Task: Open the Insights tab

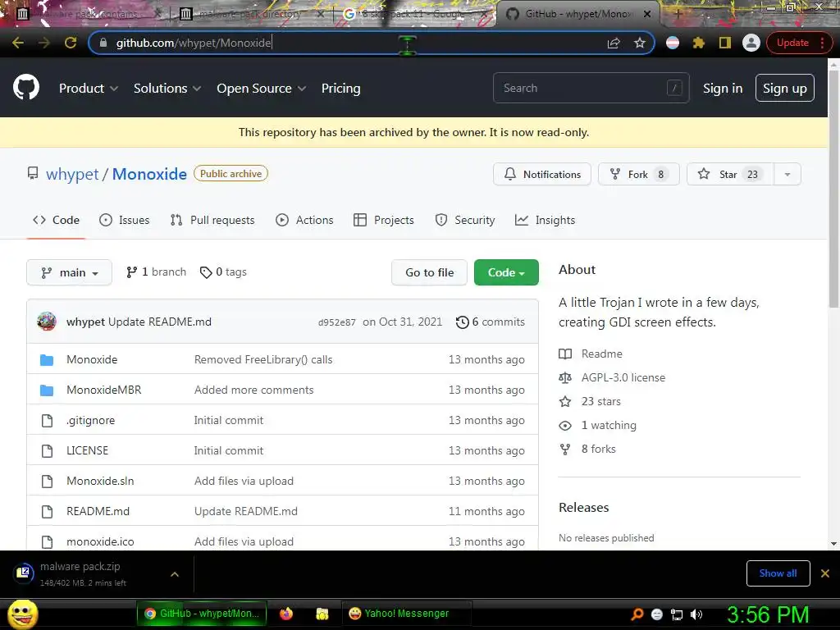Action: coord(545,220)
